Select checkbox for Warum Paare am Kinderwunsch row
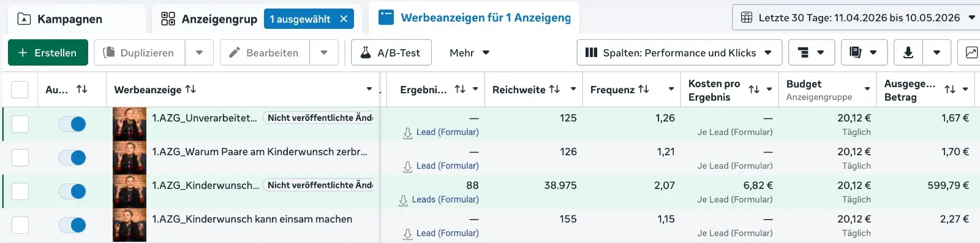 click(20, 158)
